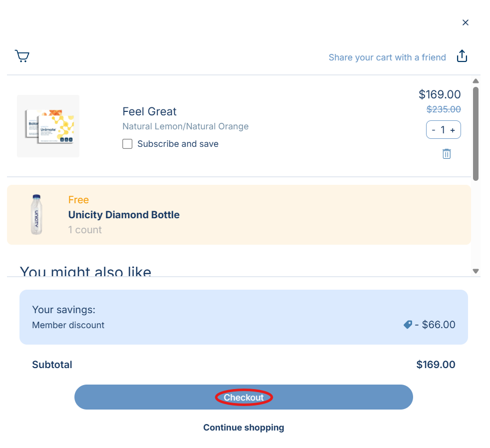This screenshot has height=448, width=490.
Task: Click the cart scrollbar thumb
Action: coord(476,134)
